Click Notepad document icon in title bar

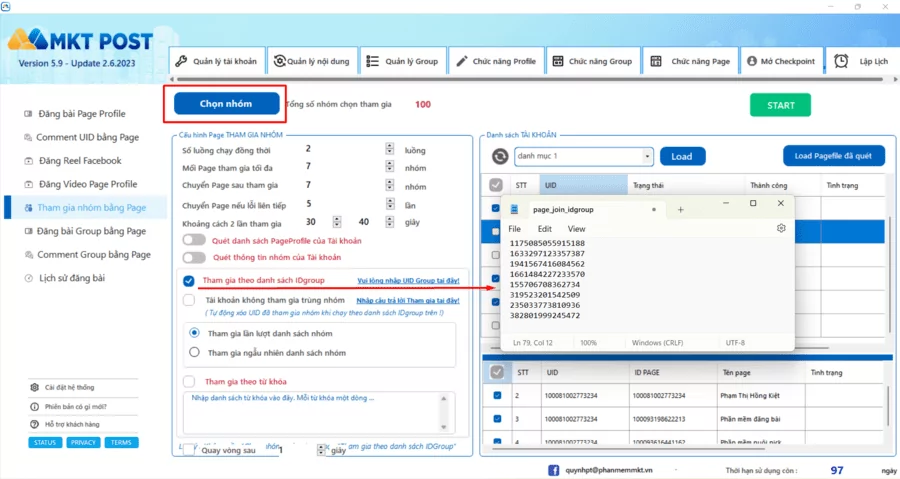pyautogui.click(x=514, y=209)
